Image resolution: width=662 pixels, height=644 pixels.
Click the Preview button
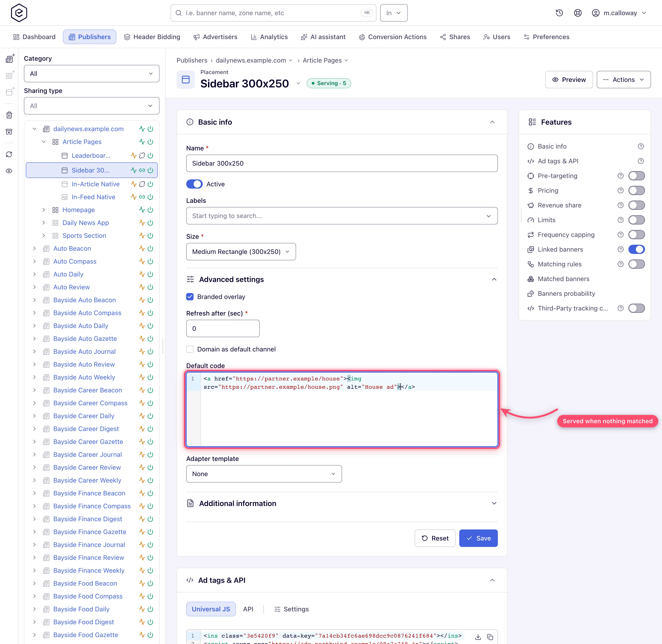(x=569, y=80)
